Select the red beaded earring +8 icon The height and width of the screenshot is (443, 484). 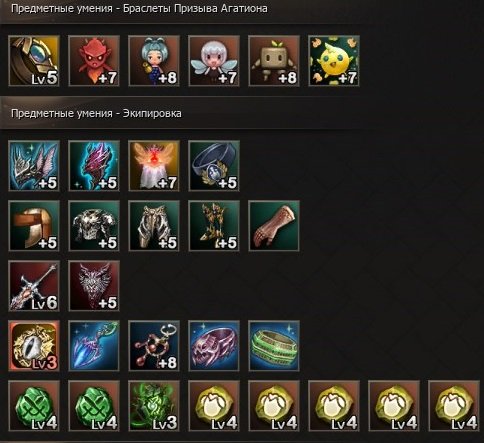pos(154,346)
